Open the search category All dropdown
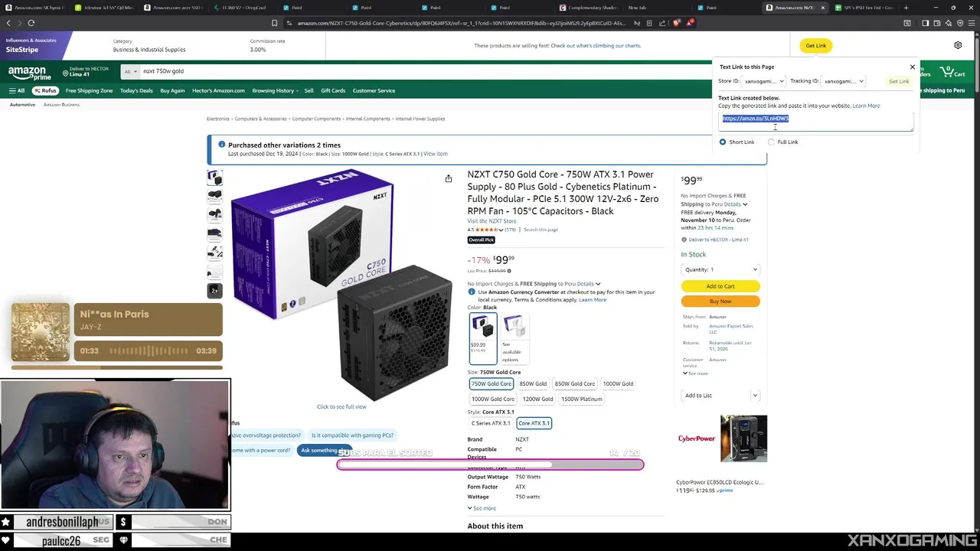Screen dimensions: 980x551 pos(130,71)
